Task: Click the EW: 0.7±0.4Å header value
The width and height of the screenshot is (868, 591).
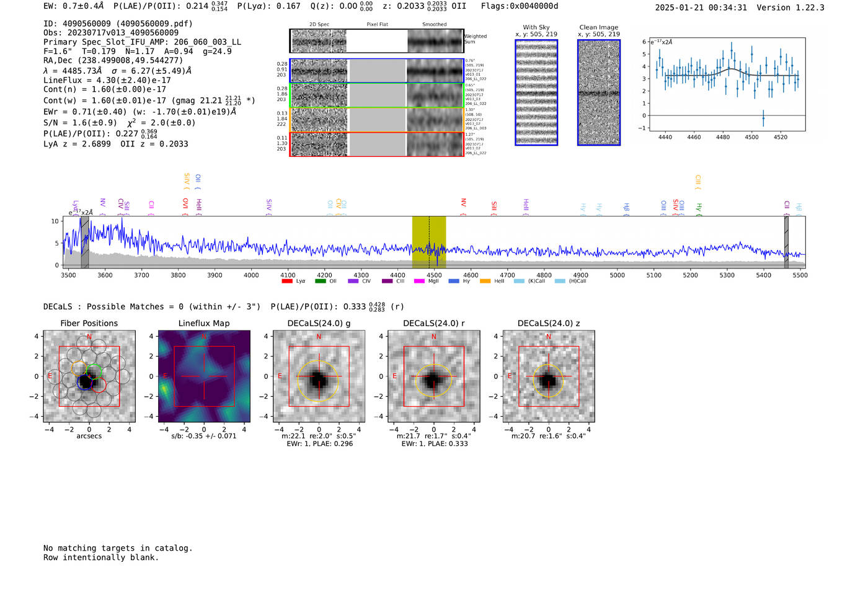Action: [74, 6]
